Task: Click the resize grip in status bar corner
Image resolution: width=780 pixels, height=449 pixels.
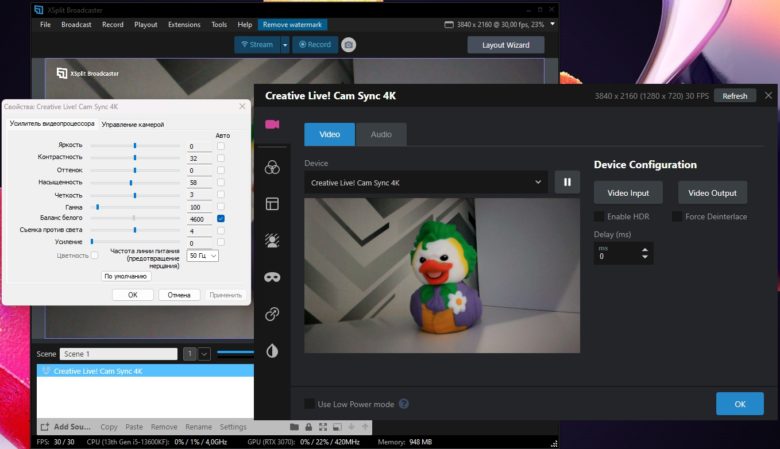Action: click(x=554, y=443)
